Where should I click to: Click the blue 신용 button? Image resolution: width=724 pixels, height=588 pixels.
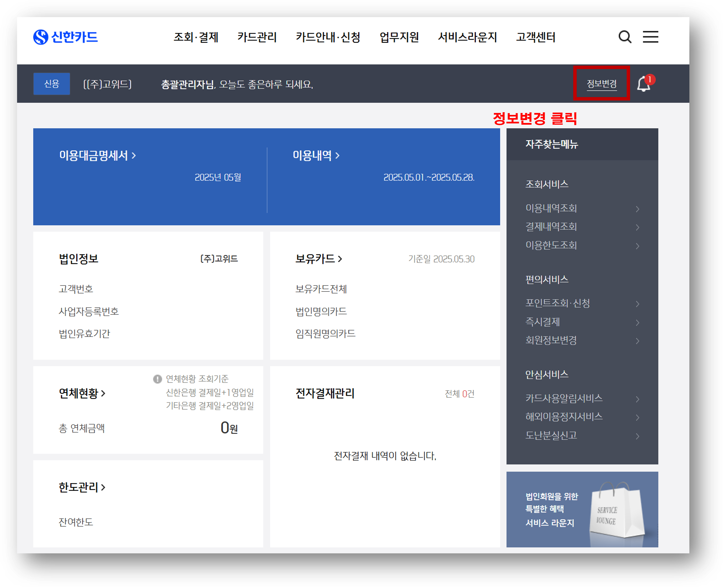[51, 84]
